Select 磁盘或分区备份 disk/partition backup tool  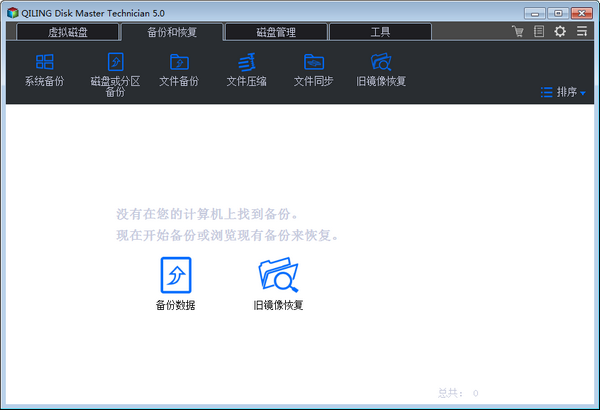114,70
